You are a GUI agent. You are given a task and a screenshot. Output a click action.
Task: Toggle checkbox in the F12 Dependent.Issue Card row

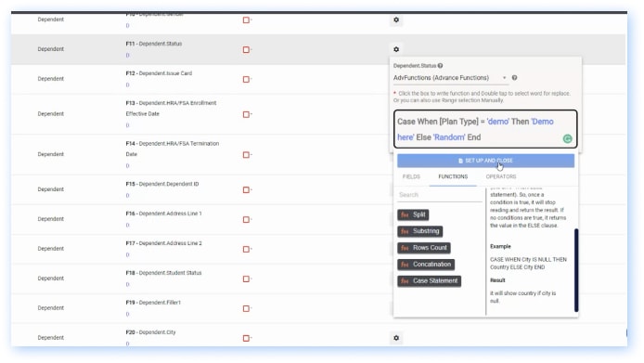[x=246, y=79]
